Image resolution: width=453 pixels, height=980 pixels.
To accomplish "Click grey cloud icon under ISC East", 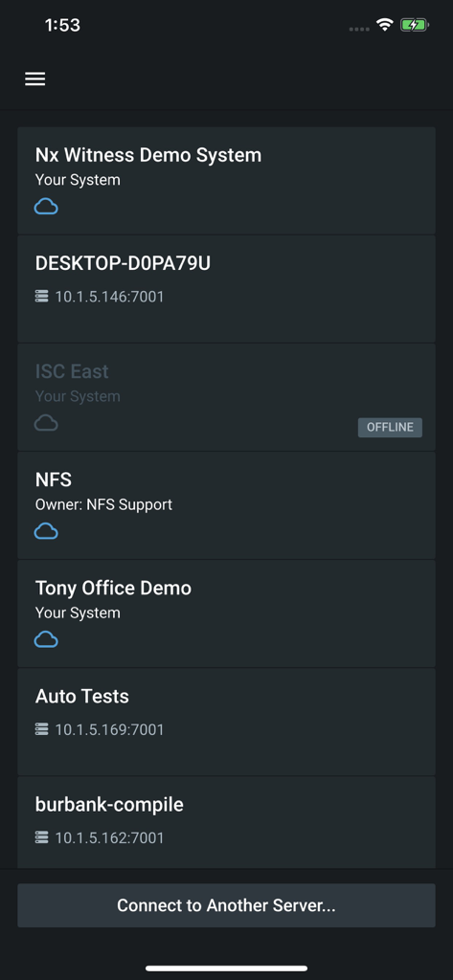I will point(46,424).
